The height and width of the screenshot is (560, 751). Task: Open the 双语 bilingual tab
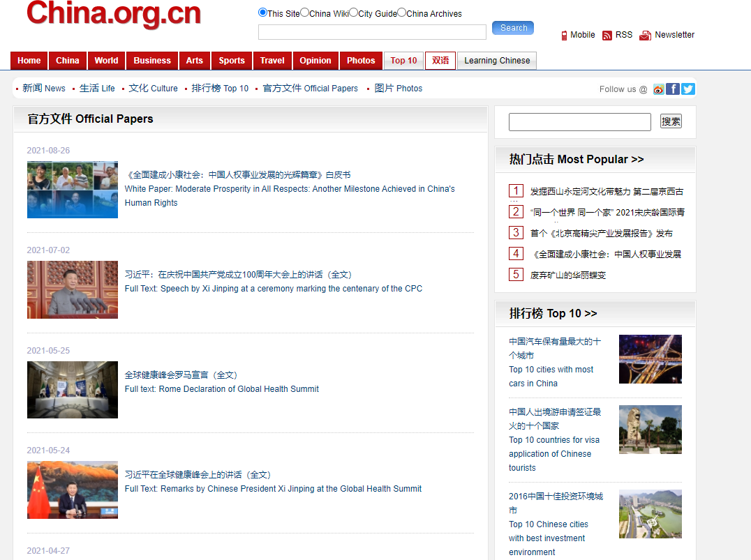[440, 61]
